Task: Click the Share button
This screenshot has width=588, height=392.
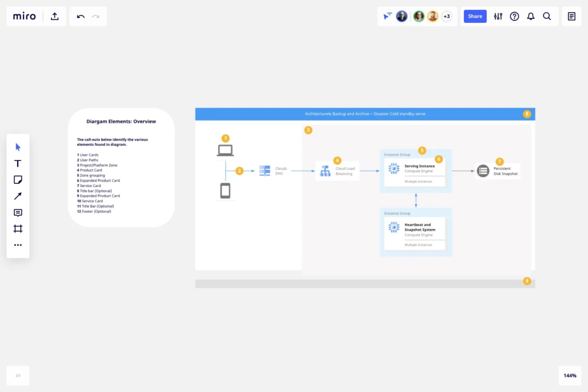Action: coord(475,16)
